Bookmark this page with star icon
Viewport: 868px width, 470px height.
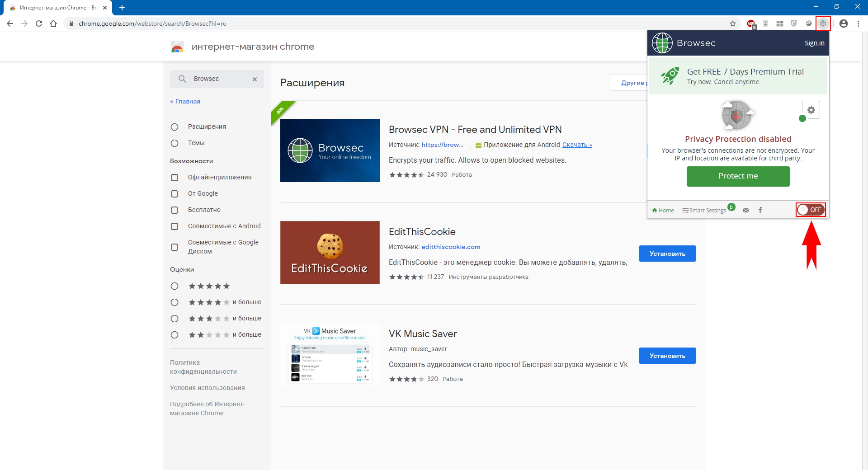(x=733, y=23)
